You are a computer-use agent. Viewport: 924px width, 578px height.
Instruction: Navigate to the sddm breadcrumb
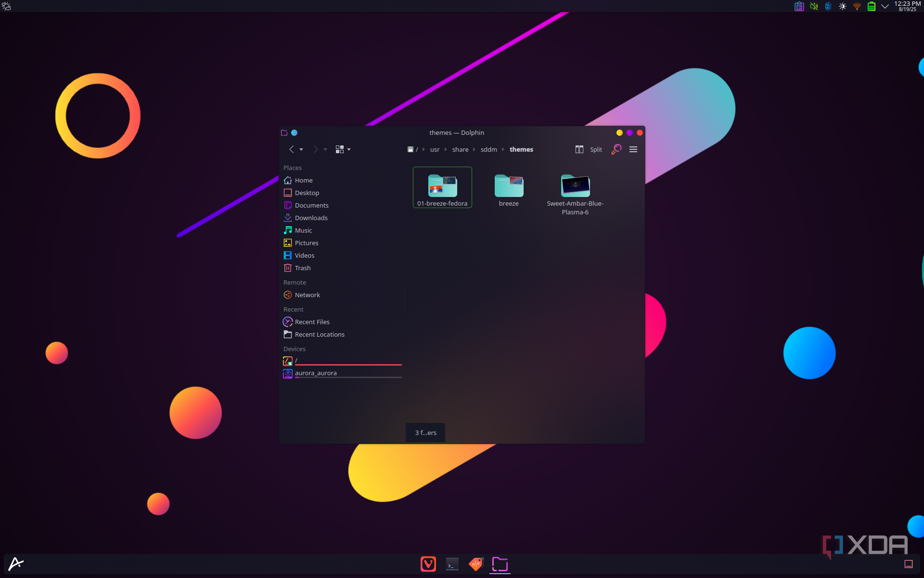click(488, 149)
